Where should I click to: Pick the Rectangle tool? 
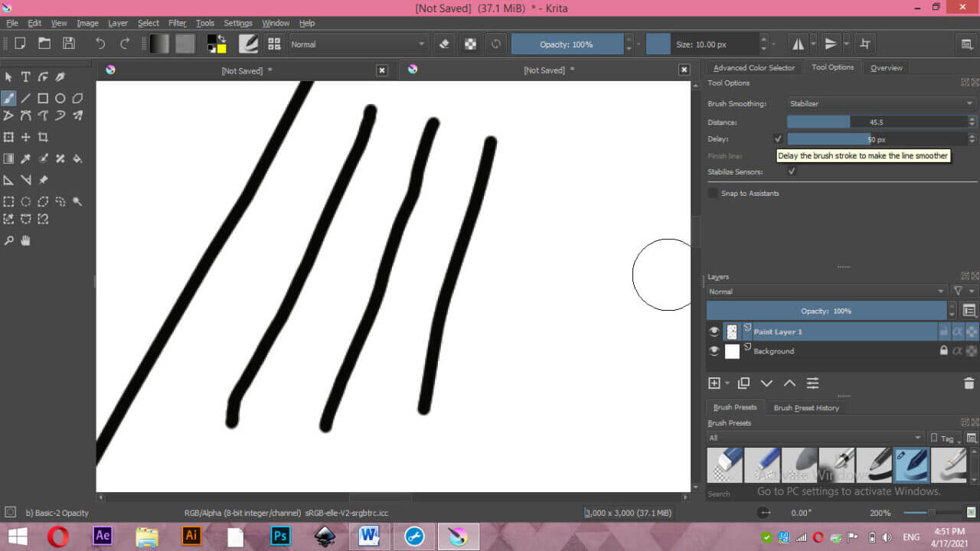(43, 98)
